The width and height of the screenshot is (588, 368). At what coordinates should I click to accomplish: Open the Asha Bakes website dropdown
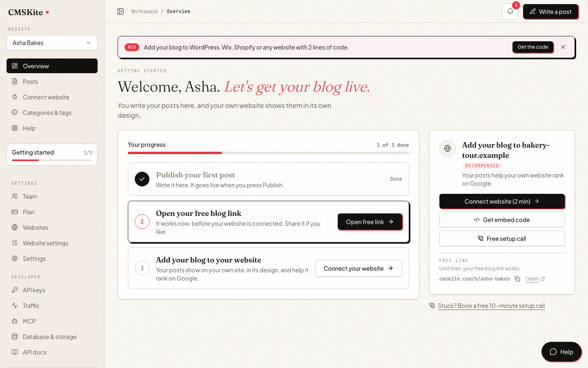[52, 43]
